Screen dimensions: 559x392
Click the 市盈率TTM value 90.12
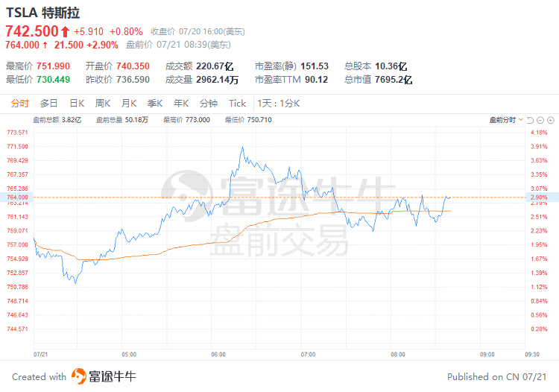click(x=316, y=80)
